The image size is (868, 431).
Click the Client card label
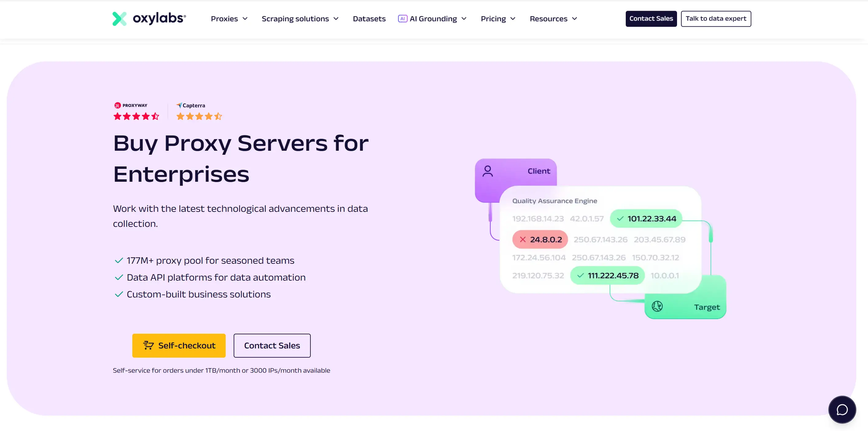click(x=539, y=171)
